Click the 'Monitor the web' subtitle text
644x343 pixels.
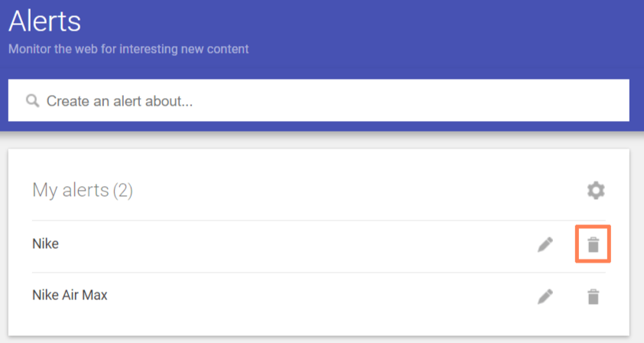pos(128,49)
